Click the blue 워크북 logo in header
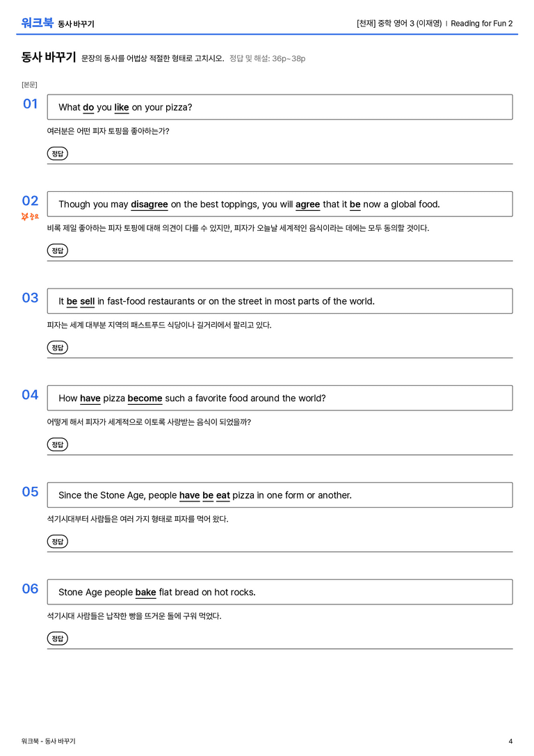 point(37,23)
